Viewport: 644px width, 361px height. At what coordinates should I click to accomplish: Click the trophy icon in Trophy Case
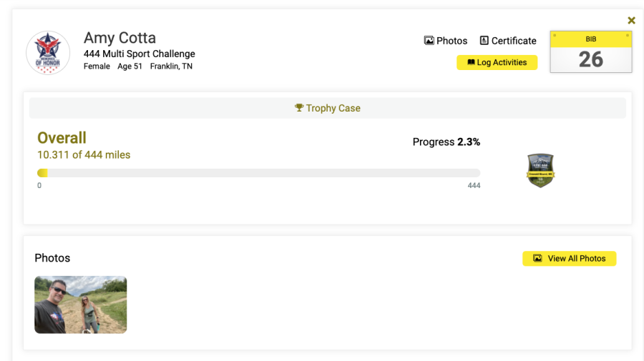tap(299, 107)
